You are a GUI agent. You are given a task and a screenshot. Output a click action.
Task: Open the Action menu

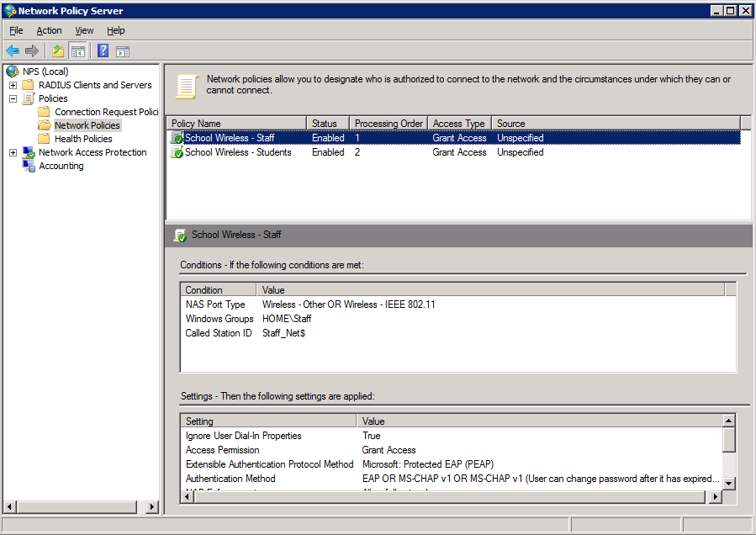[49, 30]
